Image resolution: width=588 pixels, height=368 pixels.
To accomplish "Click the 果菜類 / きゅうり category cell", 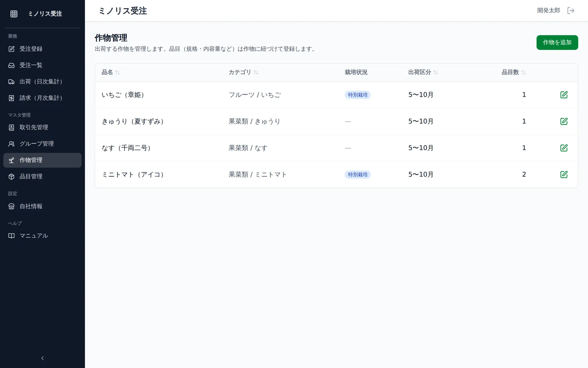I will [x=254, y=121].
